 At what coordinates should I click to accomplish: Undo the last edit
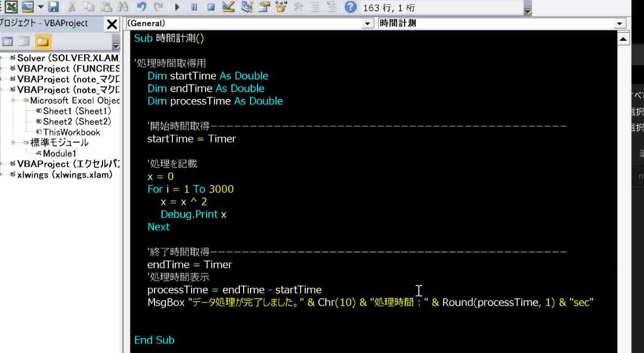[142, 7]
